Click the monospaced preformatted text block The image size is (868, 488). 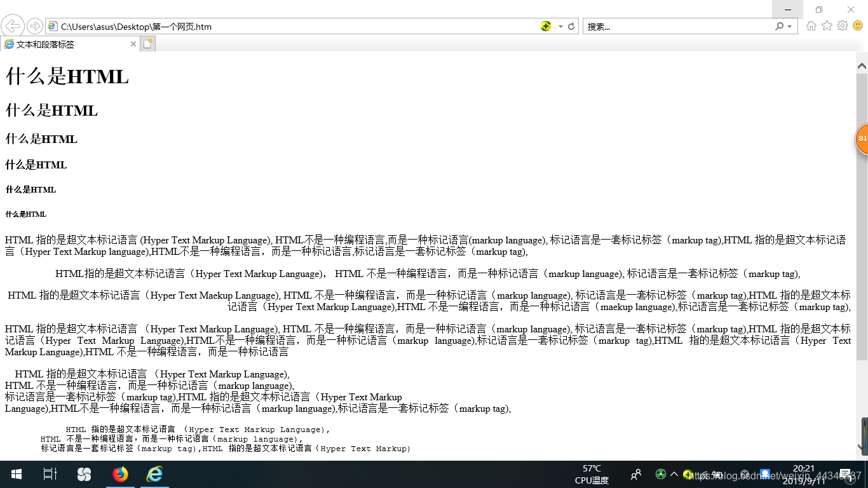[226, 439]
